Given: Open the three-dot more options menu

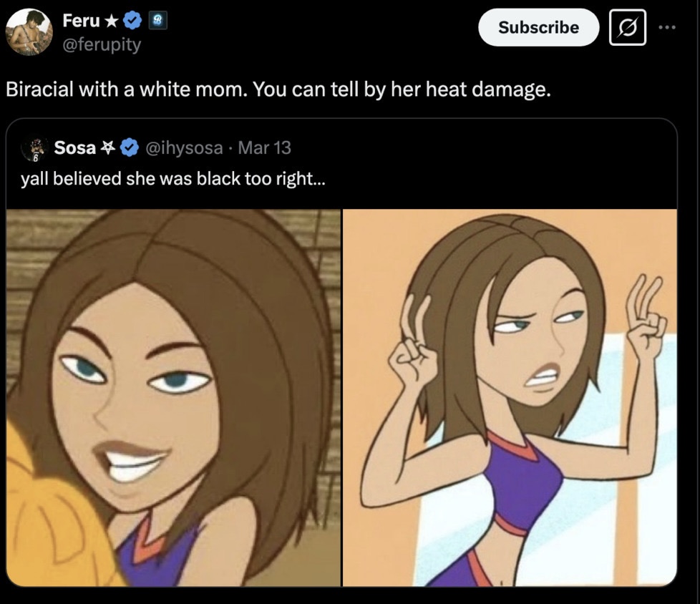Looking at the screenshot, I should click(667, 27).
